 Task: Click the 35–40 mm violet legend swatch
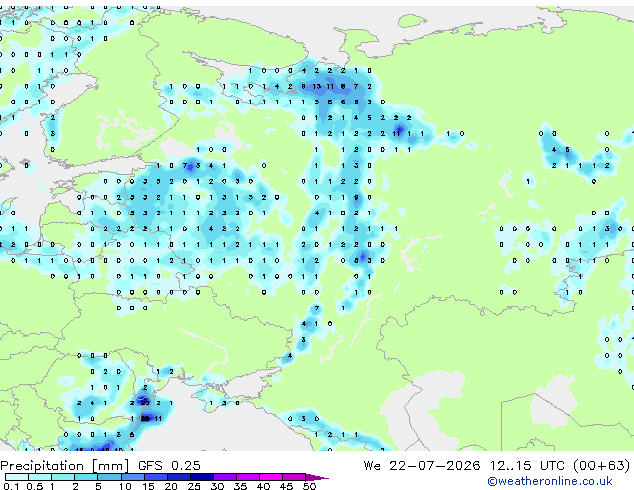248,477
